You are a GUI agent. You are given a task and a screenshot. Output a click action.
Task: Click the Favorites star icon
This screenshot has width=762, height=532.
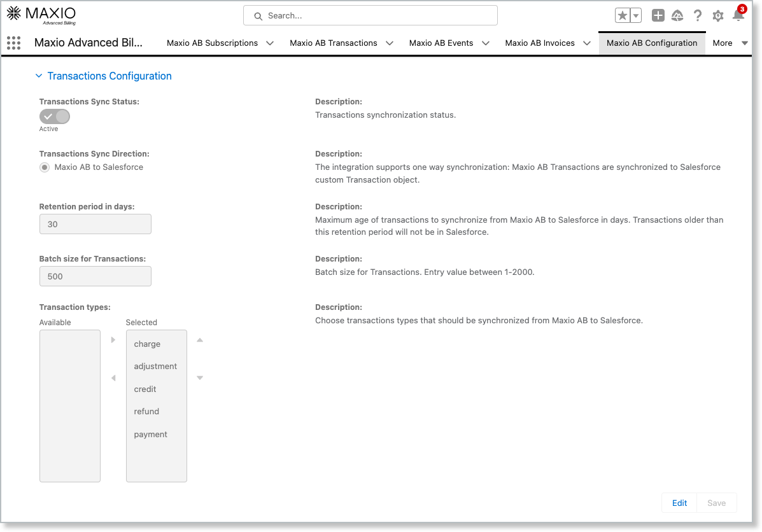point(622,16)
